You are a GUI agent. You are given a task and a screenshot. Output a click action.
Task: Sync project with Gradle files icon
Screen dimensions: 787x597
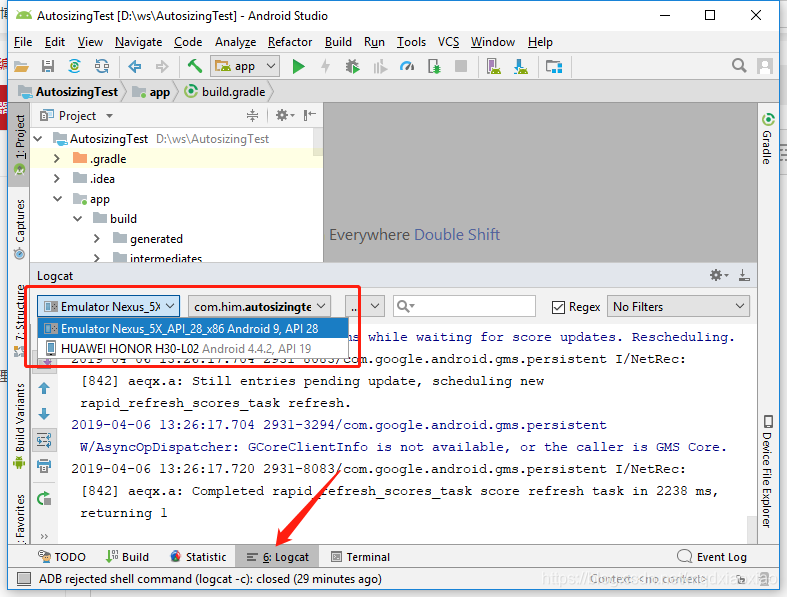coord(74,66)
